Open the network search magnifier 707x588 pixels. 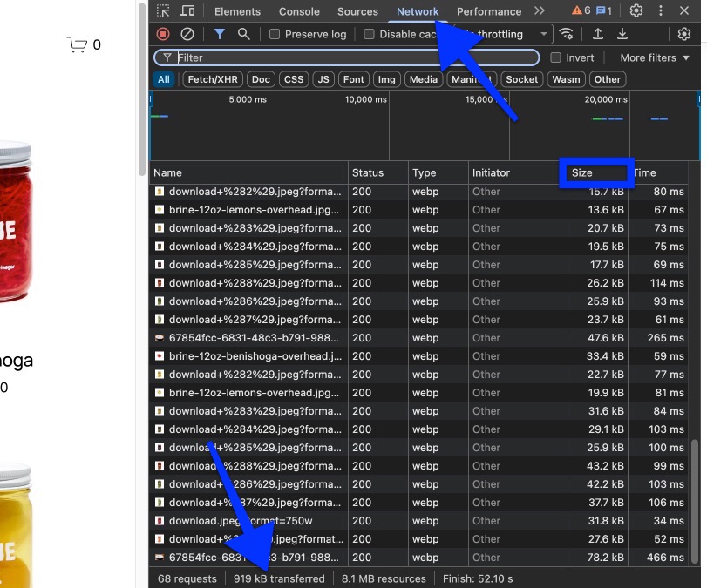tap(244, 34)
